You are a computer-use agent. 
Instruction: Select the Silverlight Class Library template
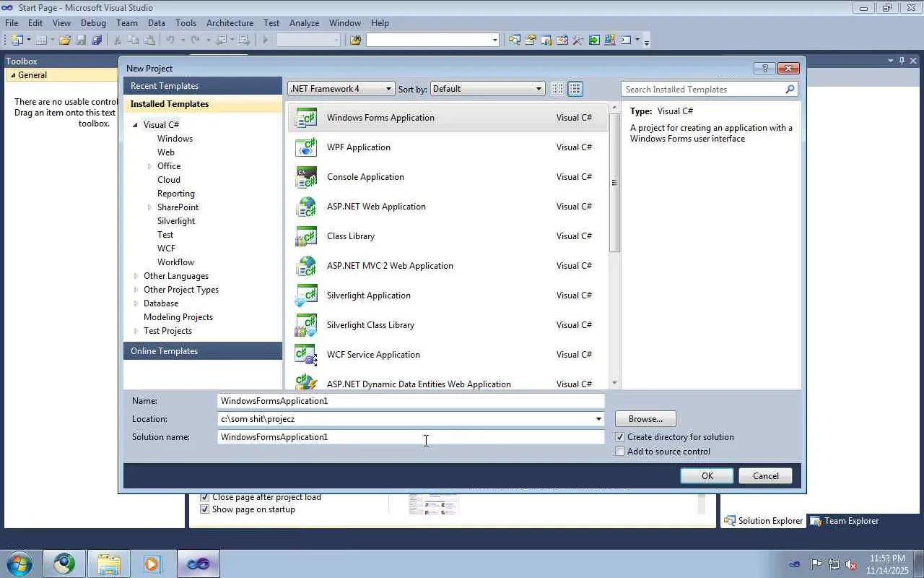click(448, 325)
